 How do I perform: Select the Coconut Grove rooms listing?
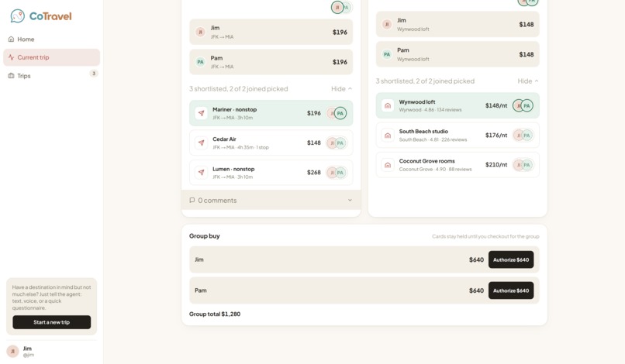(x=458, y=165)
